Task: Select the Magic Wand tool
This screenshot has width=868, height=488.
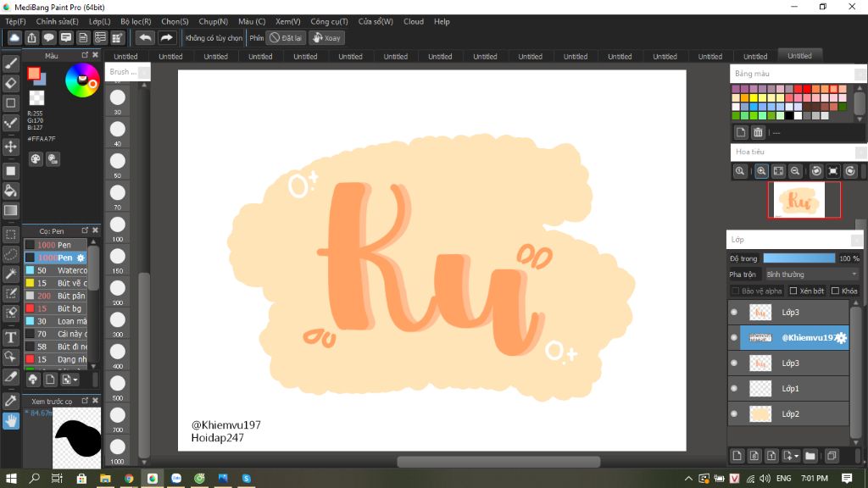Action: 10,274
